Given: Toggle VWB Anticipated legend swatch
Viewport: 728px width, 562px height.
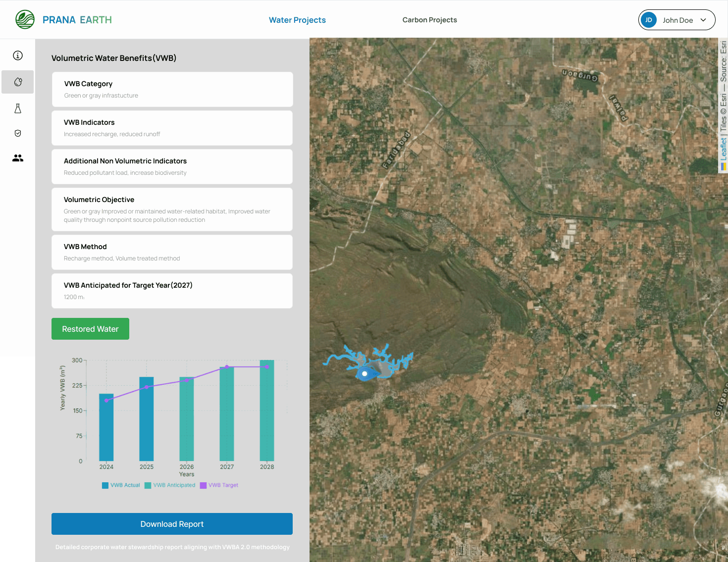Looking at the screenshot, I should (x=148, y=485).
